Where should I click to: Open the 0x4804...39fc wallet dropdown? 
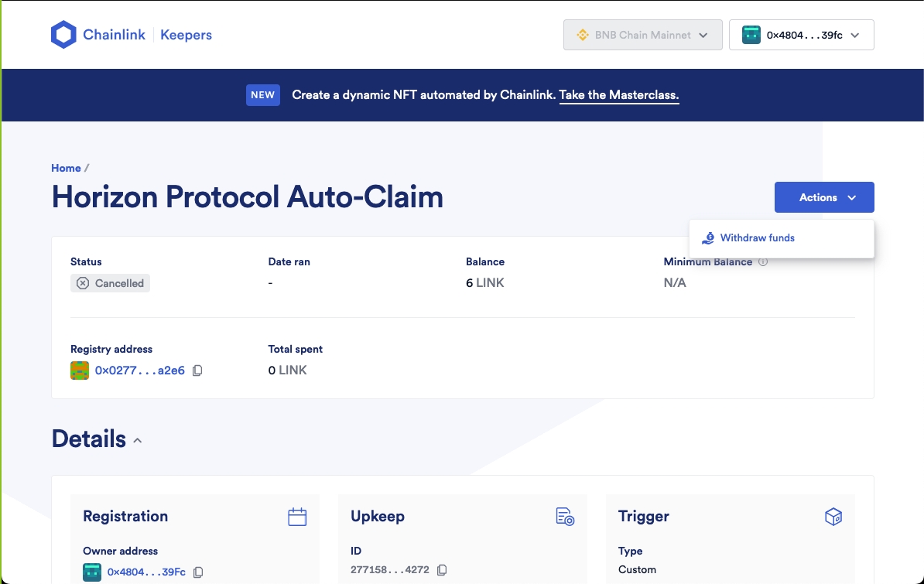click(x=802, y=35)
